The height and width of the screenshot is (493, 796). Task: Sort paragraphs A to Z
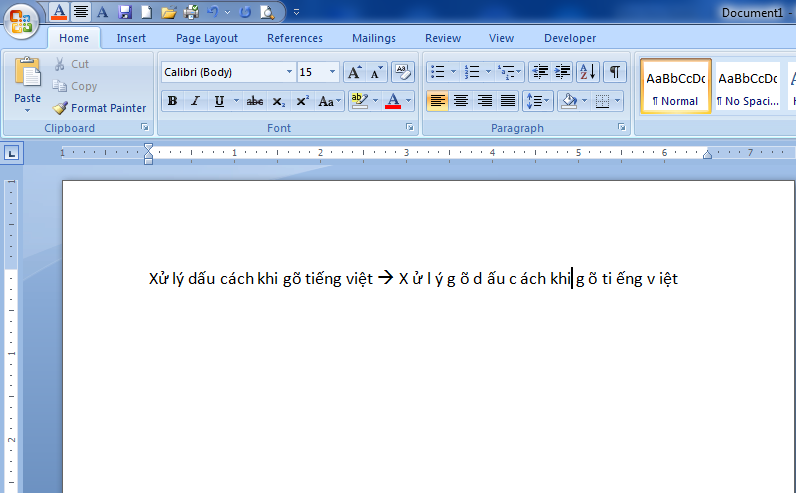(587, 72)
